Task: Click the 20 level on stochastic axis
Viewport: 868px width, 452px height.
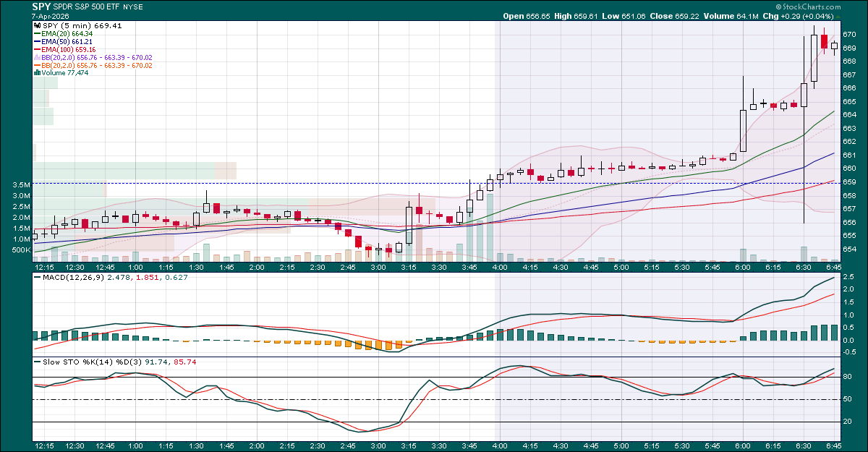Action: point(847,423)
